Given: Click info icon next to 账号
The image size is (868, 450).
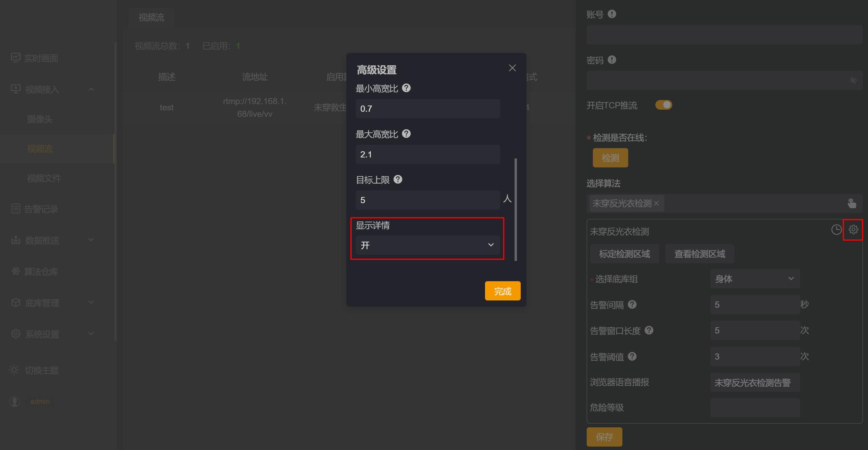Looking at the screenshot, I should pyautogui.click(x=612, y=14).
